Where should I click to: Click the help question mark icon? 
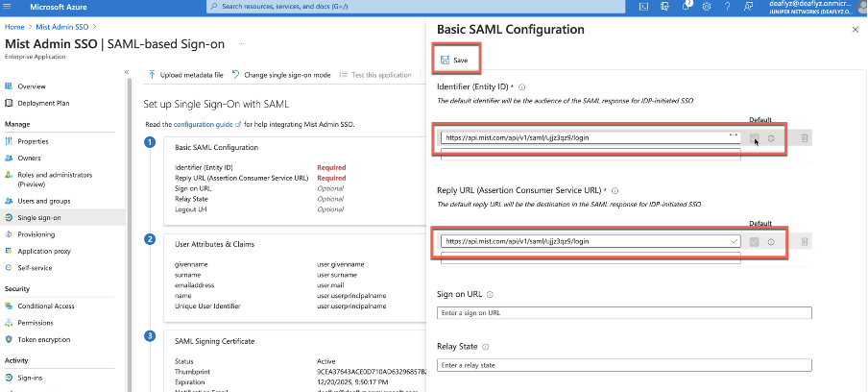pos(726,7)
